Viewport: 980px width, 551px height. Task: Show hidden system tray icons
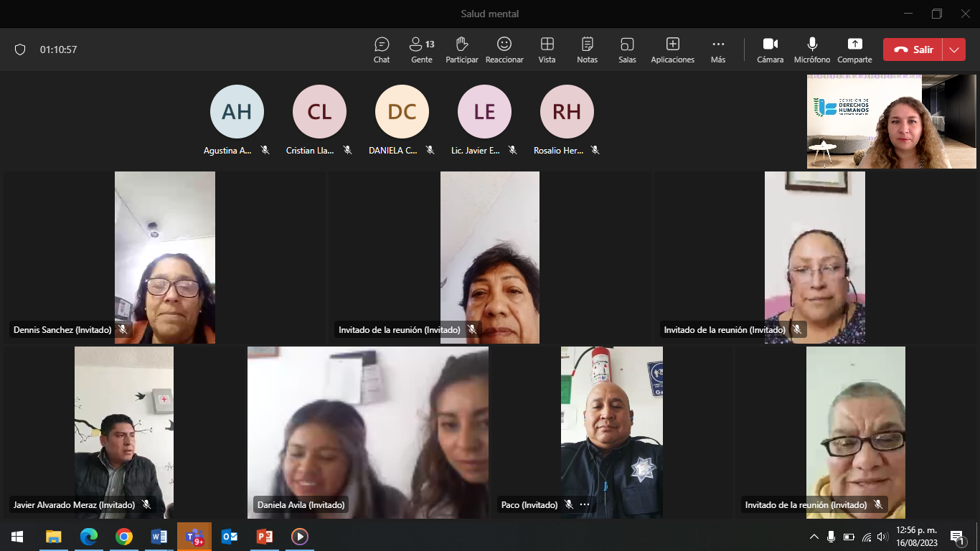(x=814, y=537)
